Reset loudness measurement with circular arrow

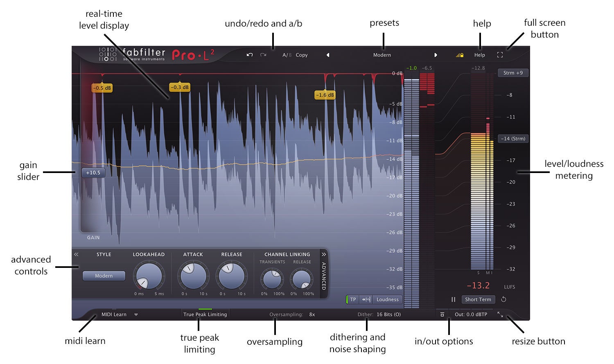tap(503, 299)
